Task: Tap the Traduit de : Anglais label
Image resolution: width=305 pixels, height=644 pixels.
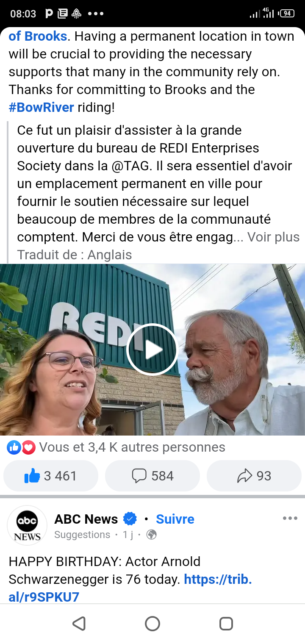Action: click(x=75, y=255)
